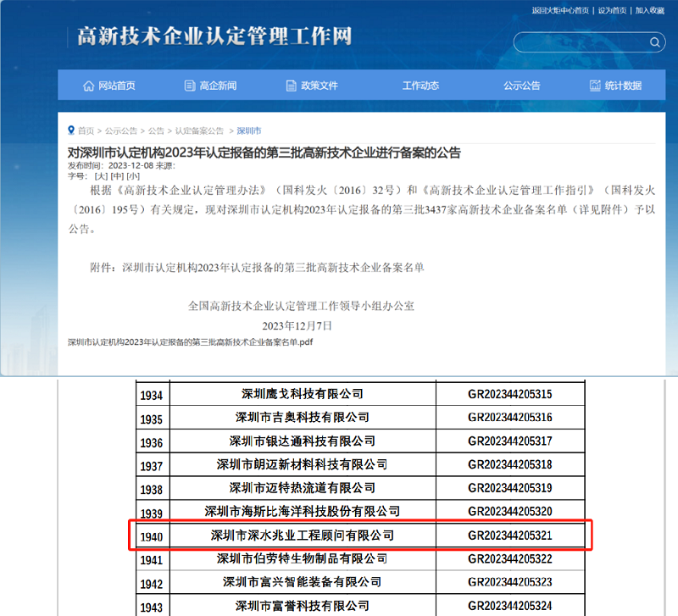
Task: Click the news icon beside 高企新闻
Action: (x=189, y=86)
